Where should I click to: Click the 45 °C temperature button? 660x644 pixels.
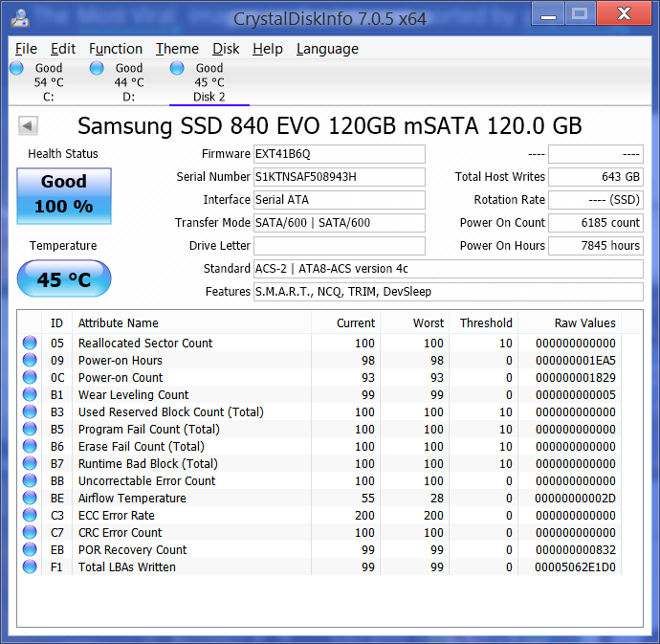64,278
